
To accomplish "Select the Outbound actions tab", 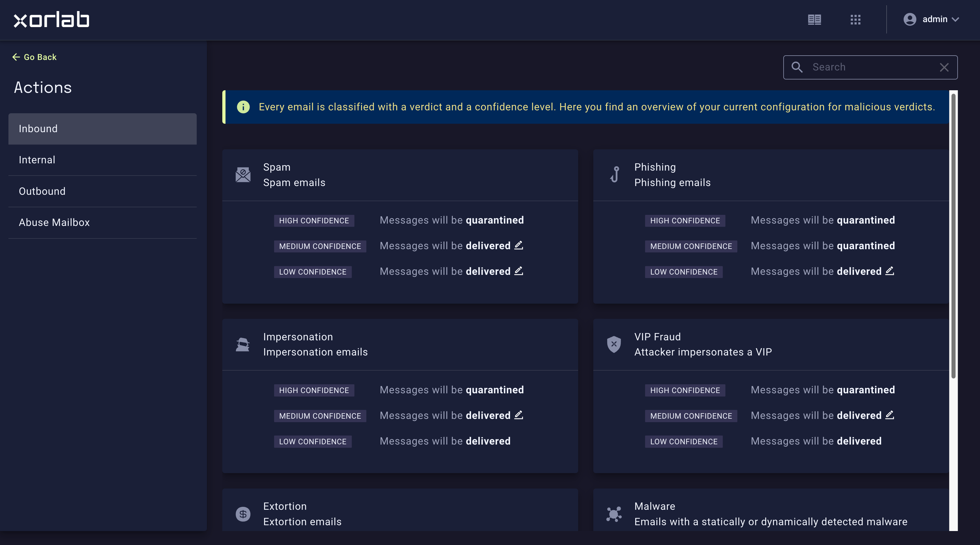I will click(102, 191).
